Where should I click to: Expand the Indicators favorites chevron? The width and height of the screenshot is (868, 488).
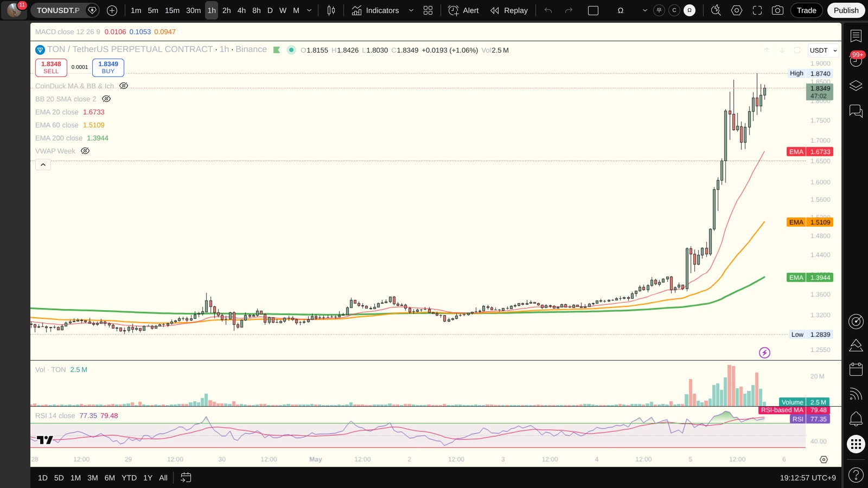tap(411, 10)
